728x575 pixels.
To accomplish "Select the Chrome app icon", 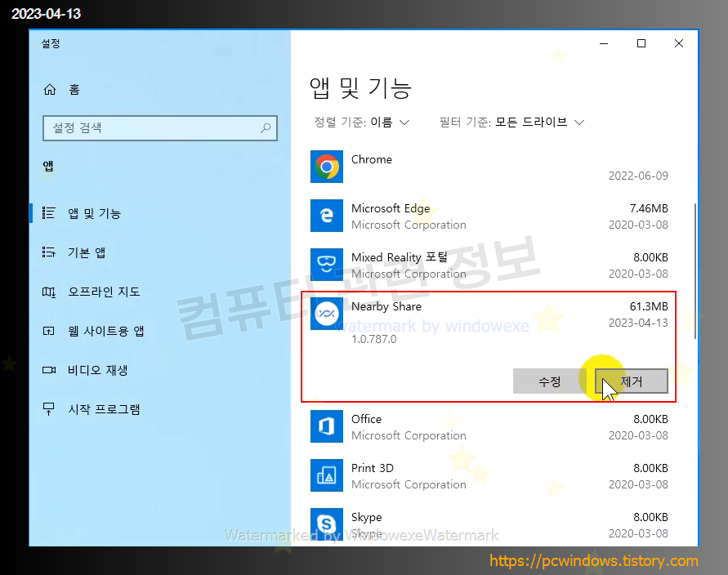I will (326, 167).
